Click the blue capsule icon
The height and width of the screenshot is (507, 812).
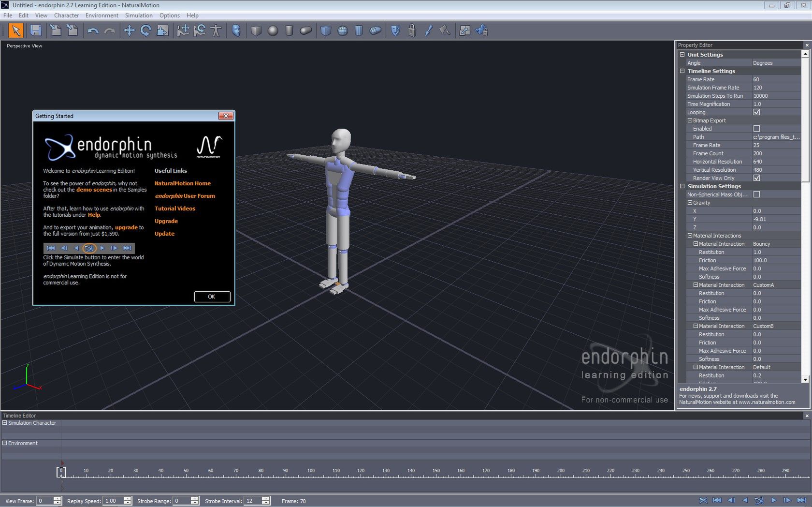point(375,31)
